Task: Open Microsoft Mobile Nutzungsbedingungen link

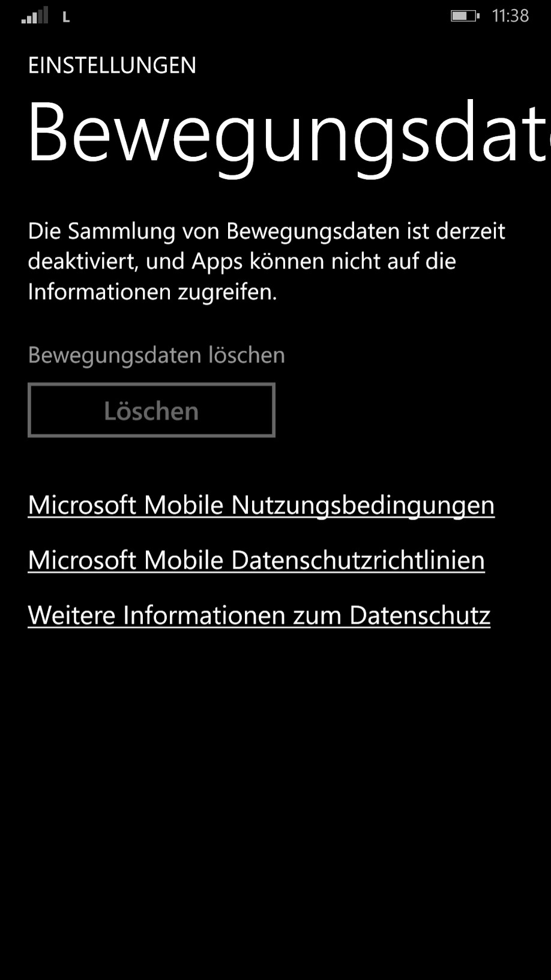Action: pos(261,506)
